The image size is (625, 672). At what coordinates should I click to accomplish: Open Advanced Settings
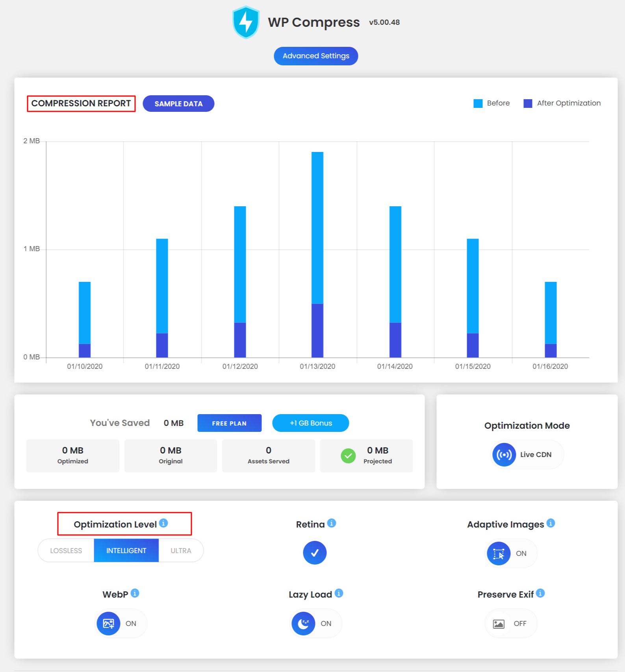(x=316, y=56)
